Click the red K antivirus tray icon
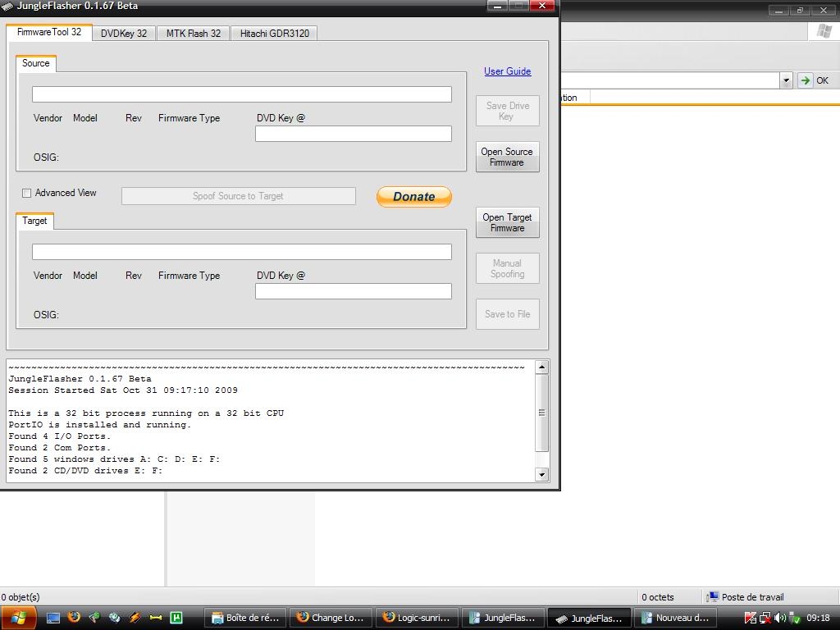 [x=750, y=619]
